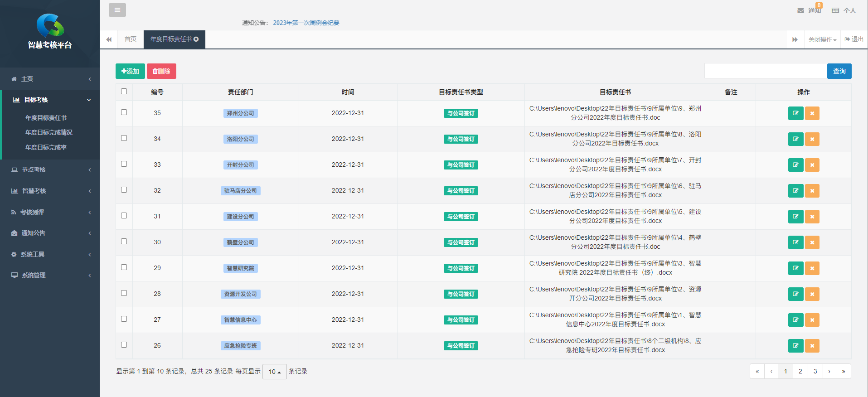This screenshot has width=868, height=397.
Task: Open the page size dropdown showing 10
Action: pos(274,372)
